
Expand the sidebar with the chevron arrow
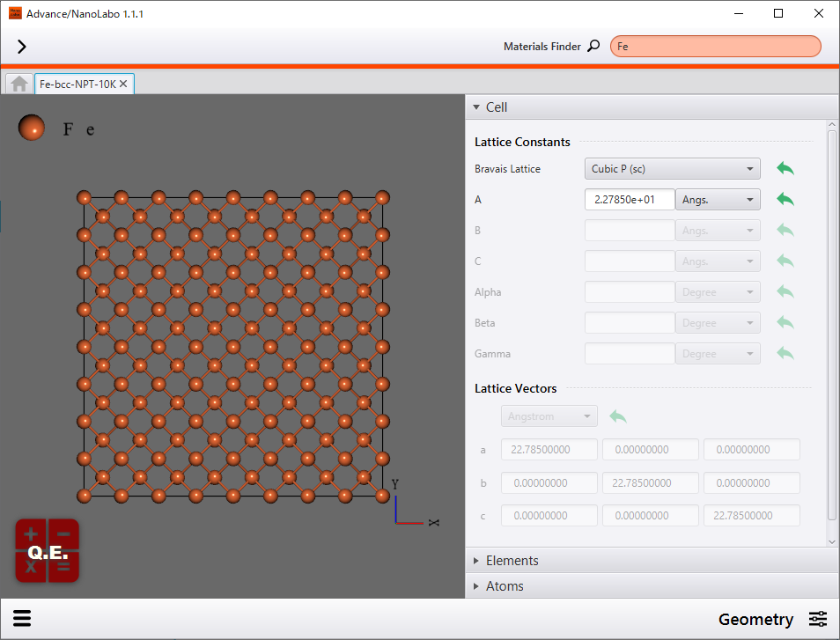(x=21, y=47)
